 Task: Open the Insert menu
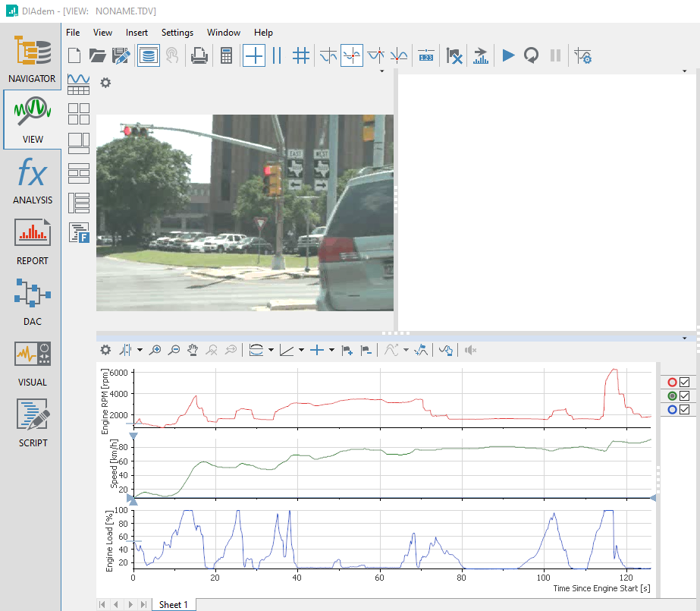[x=137, y=33]
